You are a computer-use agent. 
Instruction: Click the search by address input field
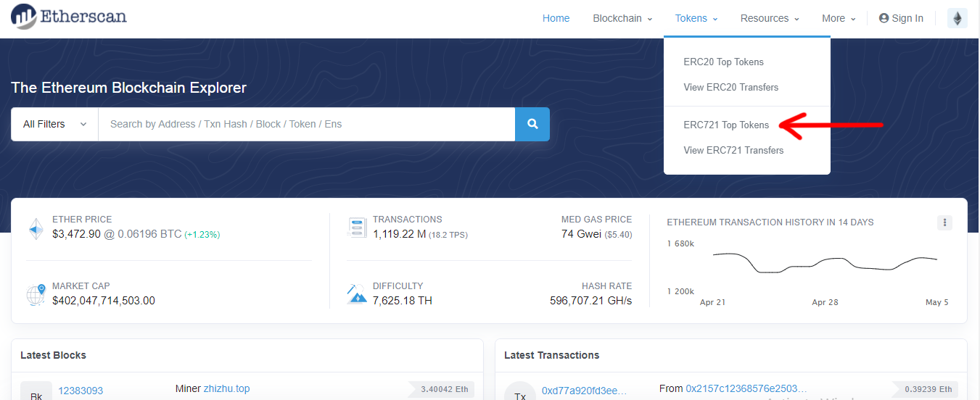coord(307,124)
